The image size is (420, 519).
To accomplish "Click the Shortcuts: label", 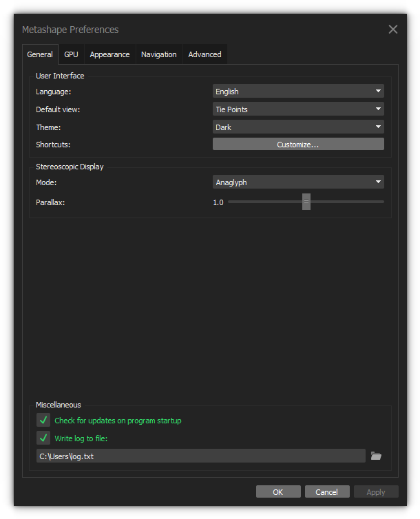I will click(53, 145).
